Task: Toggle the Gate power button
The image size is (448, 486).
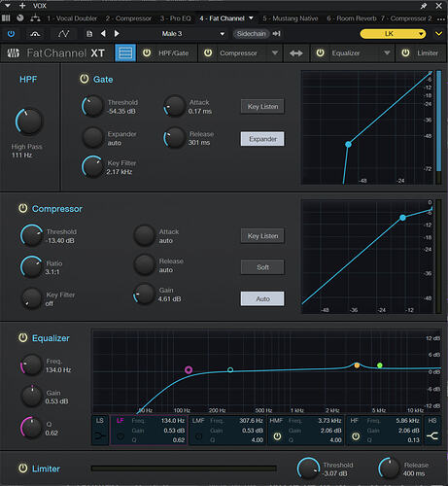Action: click(85, 79)
